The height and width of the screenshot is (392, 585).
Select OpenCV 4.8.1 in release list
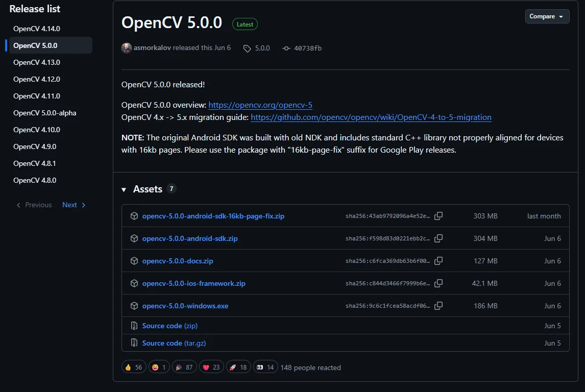(51, 163)
